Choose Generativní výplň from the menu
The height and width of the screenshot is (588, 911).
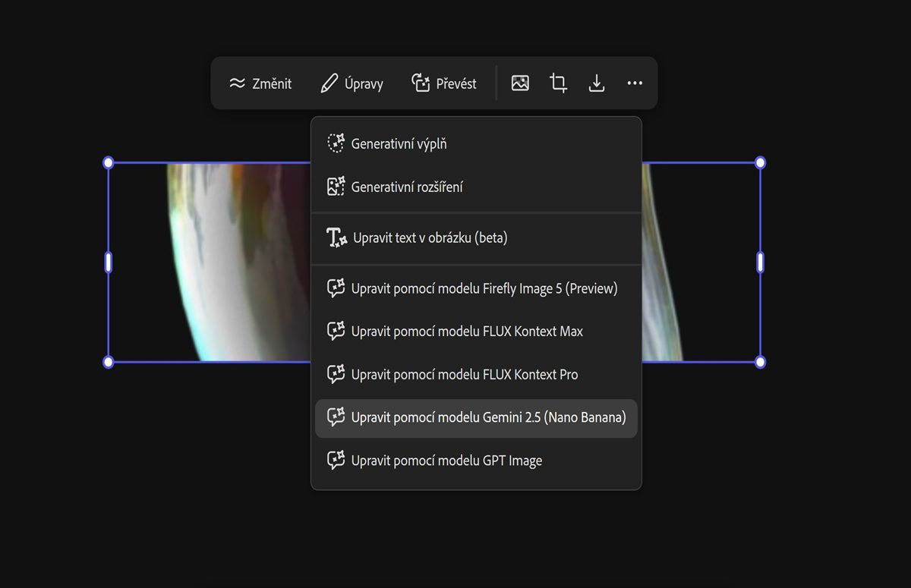tap(476, 143)
